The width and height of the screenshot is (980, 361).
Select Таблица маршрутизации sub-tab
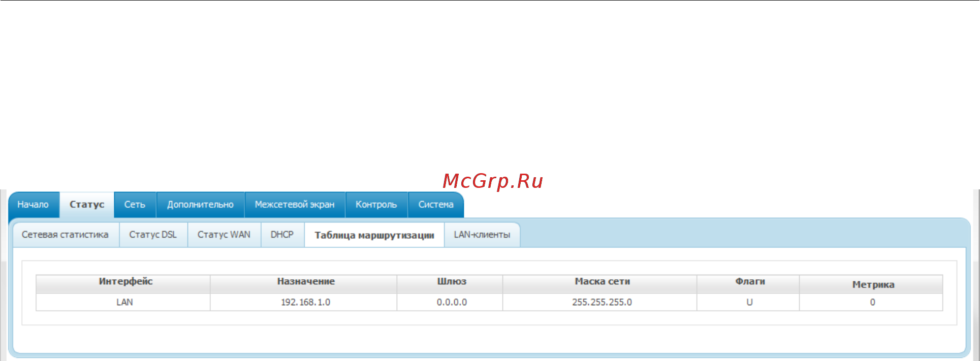[x=374, y=235]
